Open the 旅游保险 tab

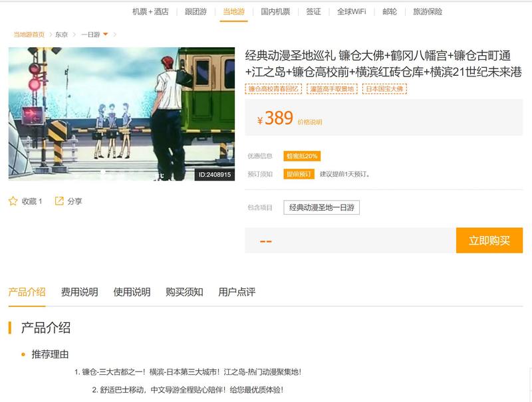click(428, 11)
